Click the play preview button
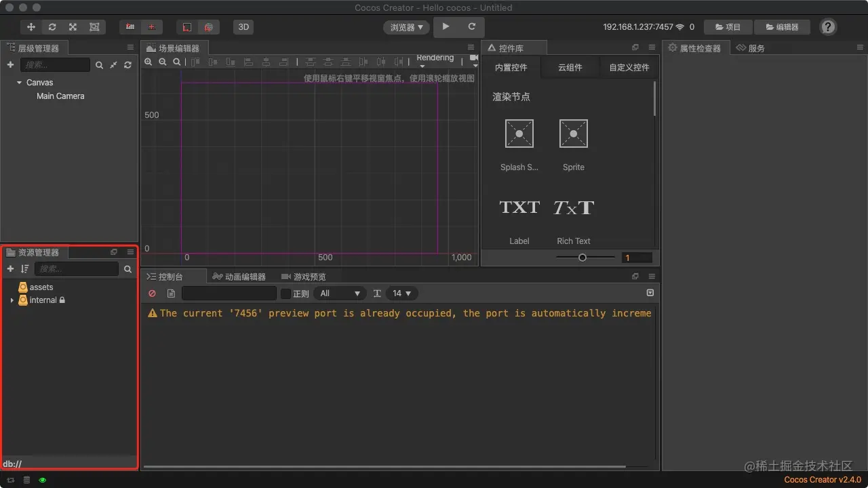Image resolution: width=868 pixels, height=488 pixels. [446, 27]
